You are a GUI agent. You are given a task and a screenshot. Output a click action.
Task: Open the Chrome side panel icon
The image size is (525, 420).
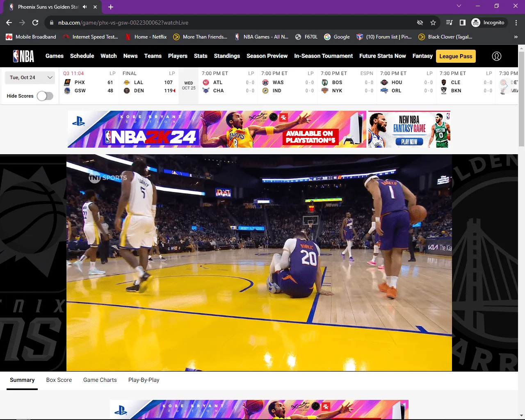[x=462, y=23]
